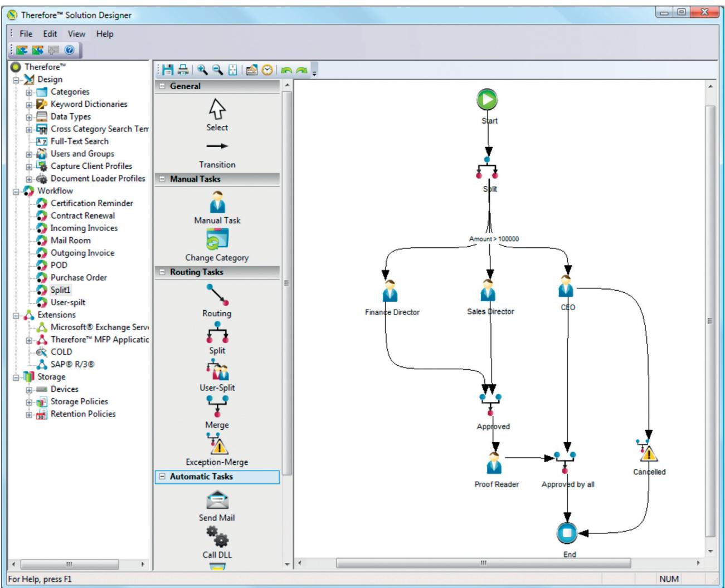Select the Sales Director task node
725x588 pixels.
tap(489, 290)
